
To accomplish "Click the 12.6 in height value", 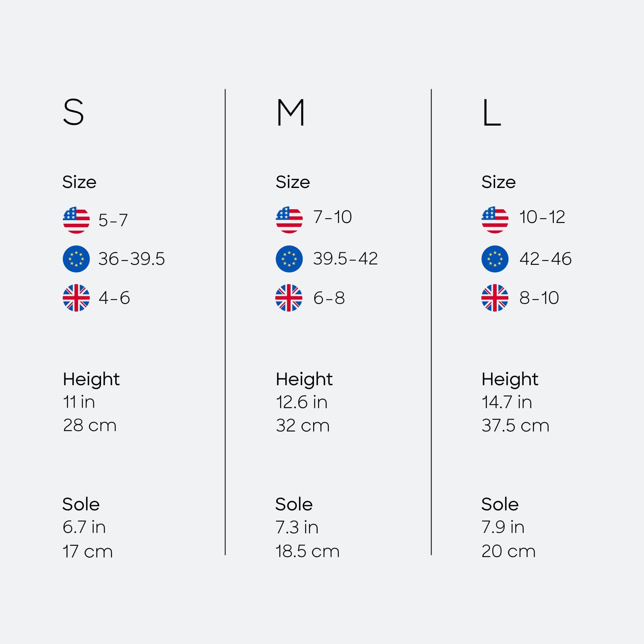I will point(301,402).
